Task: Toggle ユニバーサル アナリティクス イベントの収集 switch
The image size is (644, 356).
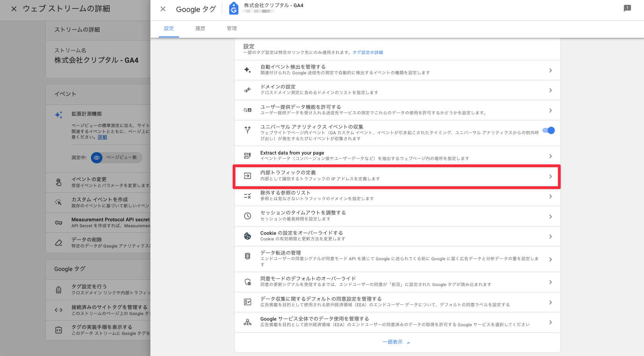Action: tap(549, 130)
